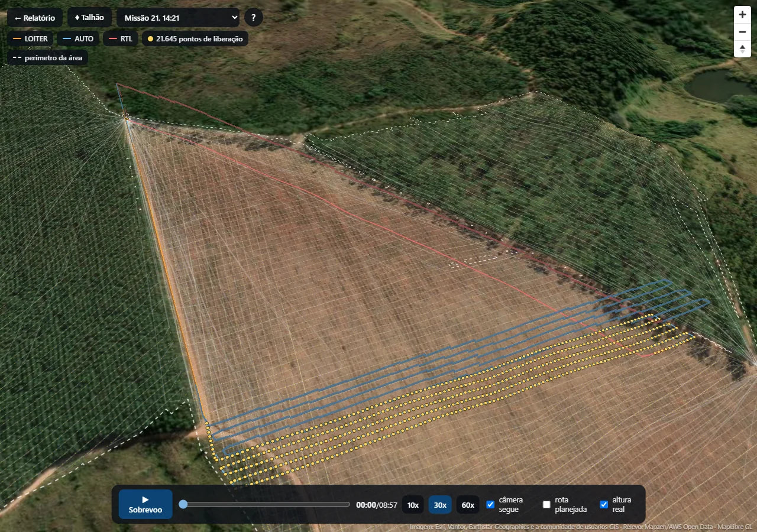The width and height of the screenshot is (757, 532).
Task: Click the map imagery attribution text
Action: 581,527
